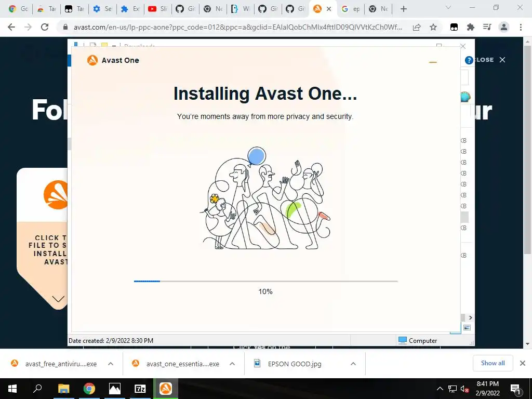
Task: Open the Chrome profile avatar
Action: point(504,27)
